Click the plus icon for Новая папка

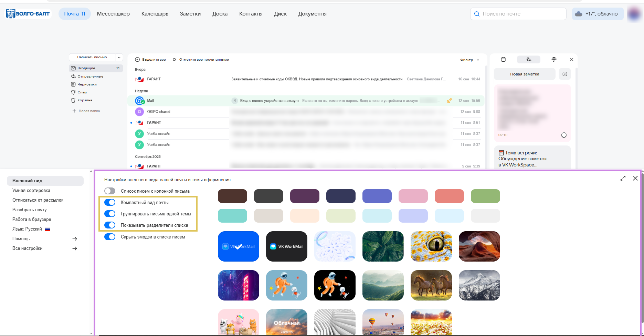click(x=74, y=111)
